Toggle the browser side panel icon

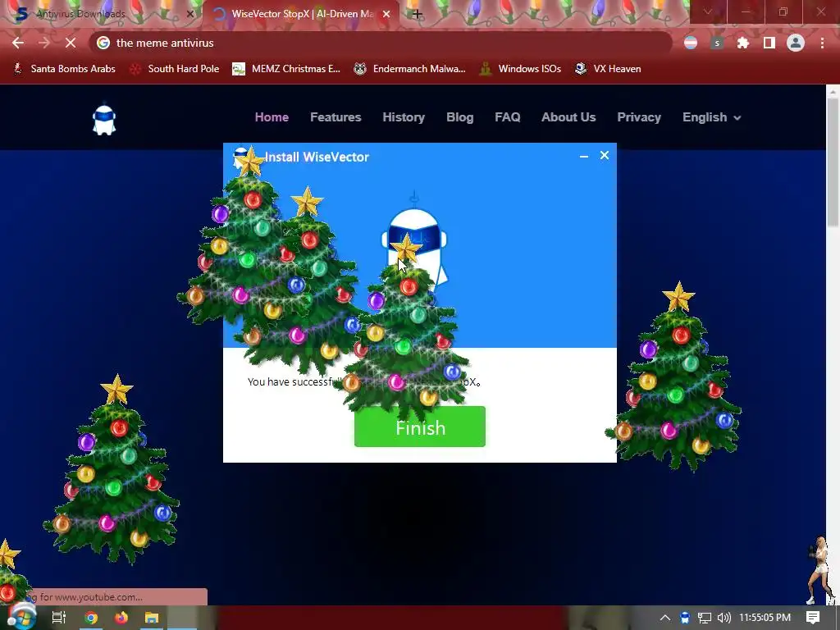[x=769, y=43]
